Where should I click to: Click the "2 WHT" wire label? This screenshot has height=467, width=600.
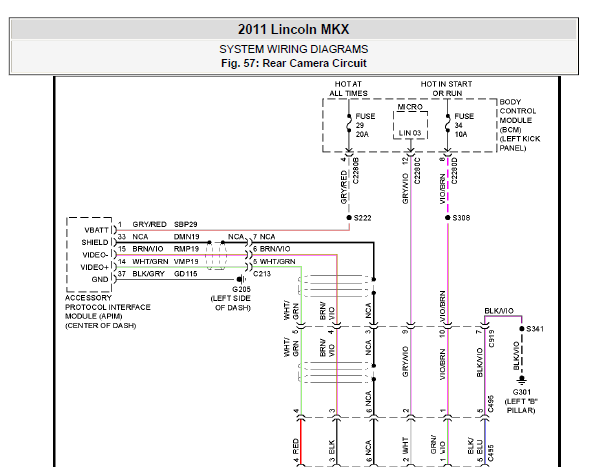(406, 450)
